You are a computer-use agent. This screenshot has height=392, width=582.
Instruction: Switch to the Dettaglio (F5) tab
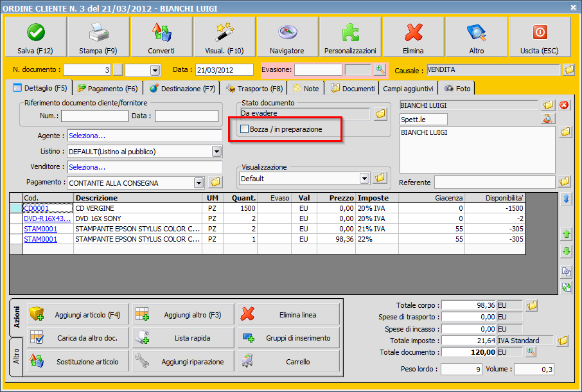pos(40,88)
